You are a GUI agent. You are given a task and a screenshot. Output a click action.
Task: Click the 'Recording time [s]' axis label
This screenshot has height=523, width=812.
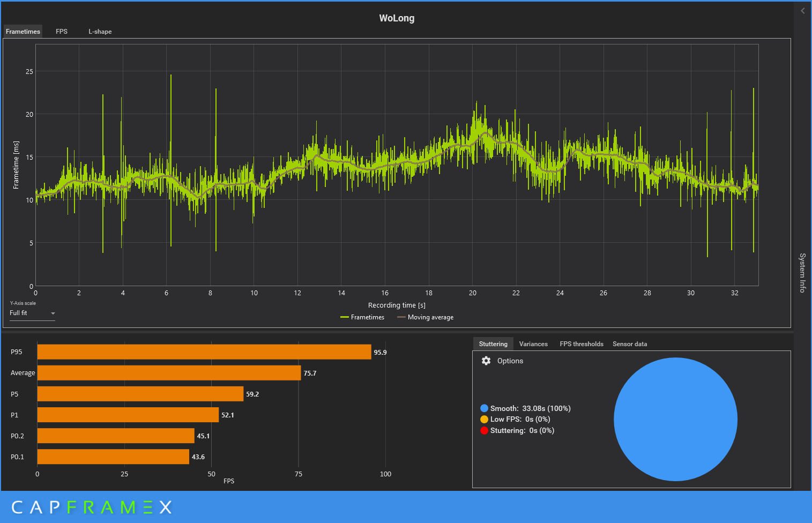click(x=397, y=305)
